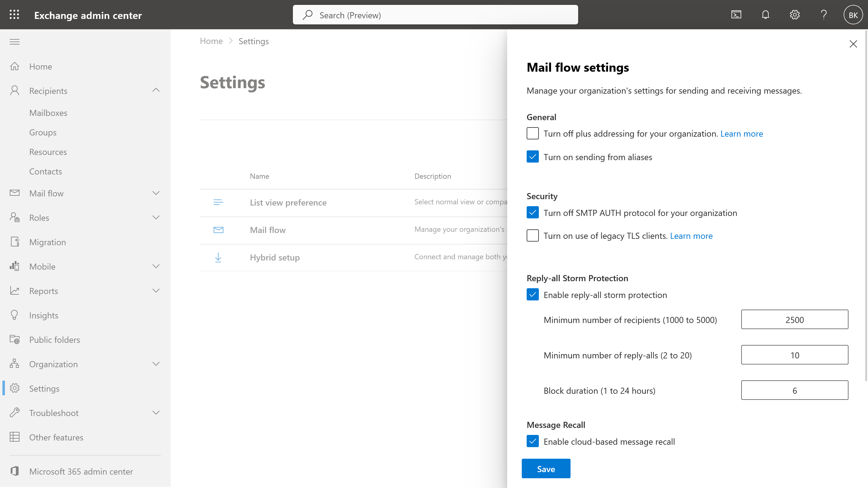Click the Description column header

(x=432, y=176)
